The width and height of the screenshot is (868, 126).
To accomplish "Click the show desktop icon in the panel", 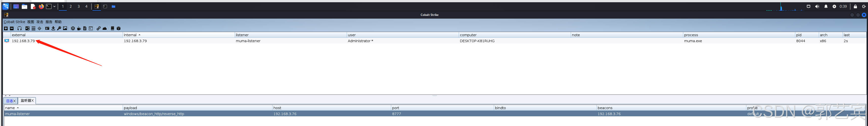I will 16,6.
